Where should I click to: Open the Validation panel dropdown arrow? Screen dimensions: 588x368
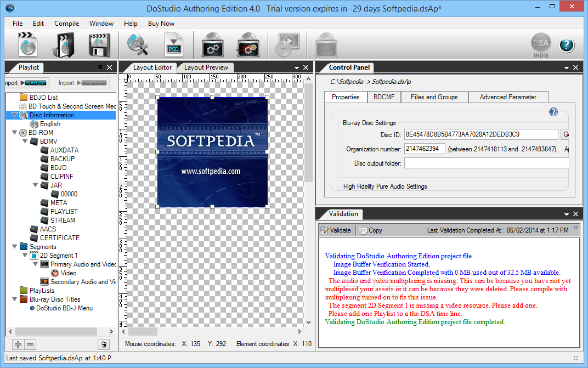click(567, 214)
